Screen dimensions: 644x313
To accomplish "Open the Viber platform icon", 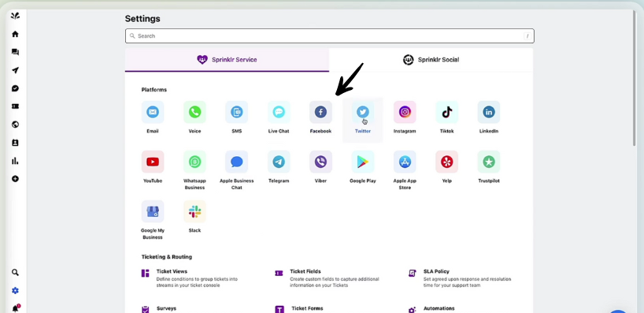I will [x=320, y=162].
